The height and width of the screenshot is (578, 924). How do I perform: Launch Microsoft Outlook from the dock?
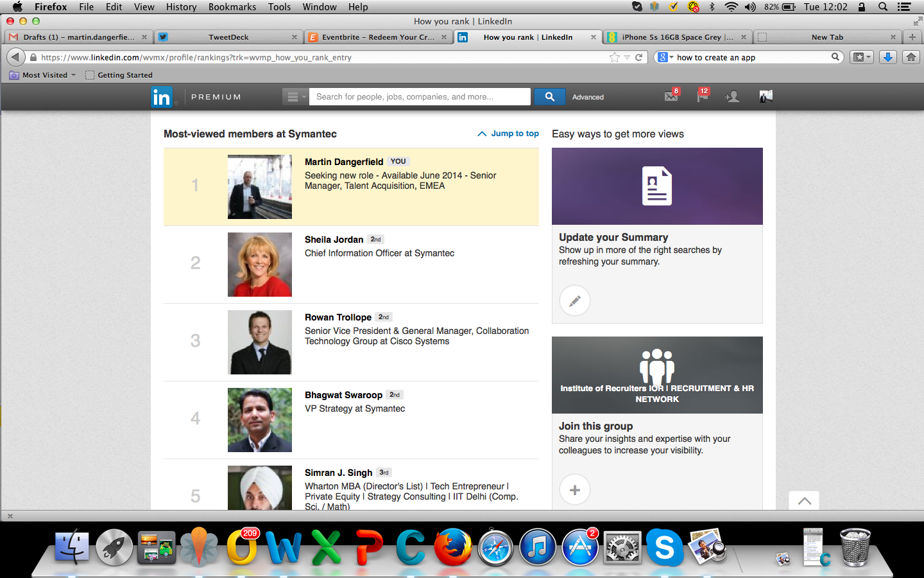(242, 547)
